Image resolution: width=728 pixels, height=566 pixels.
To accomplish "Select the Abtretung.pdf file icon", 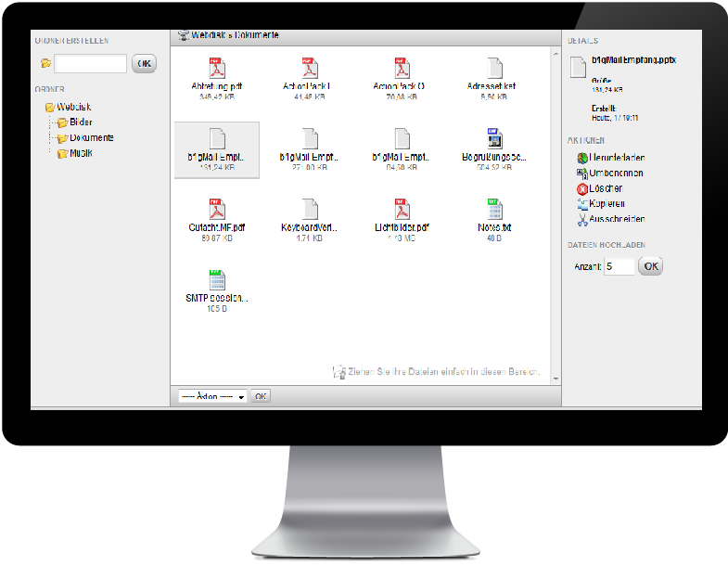I will click(x=217, y=68).
